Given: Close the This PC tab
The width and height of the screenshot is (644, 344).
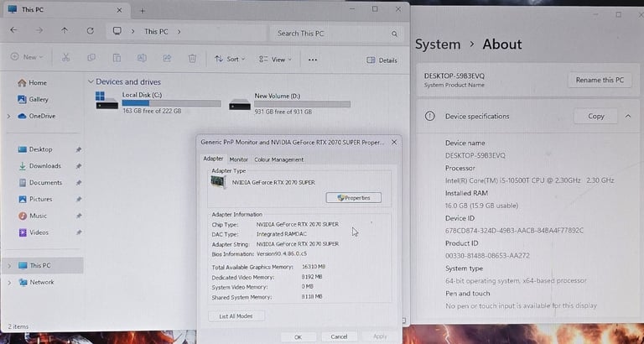Looking at the screenshot, I should [119, 10].
